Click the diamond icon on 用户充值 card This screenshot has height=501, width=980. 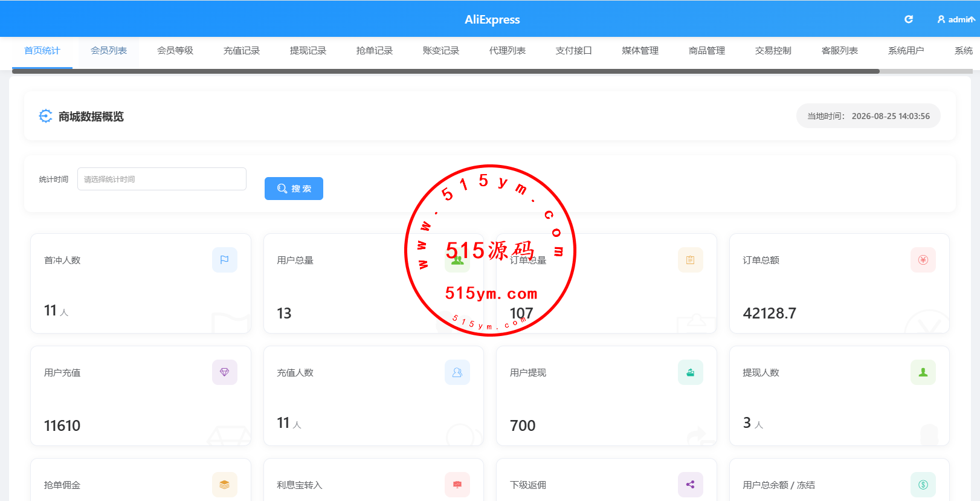coord(225,372)
